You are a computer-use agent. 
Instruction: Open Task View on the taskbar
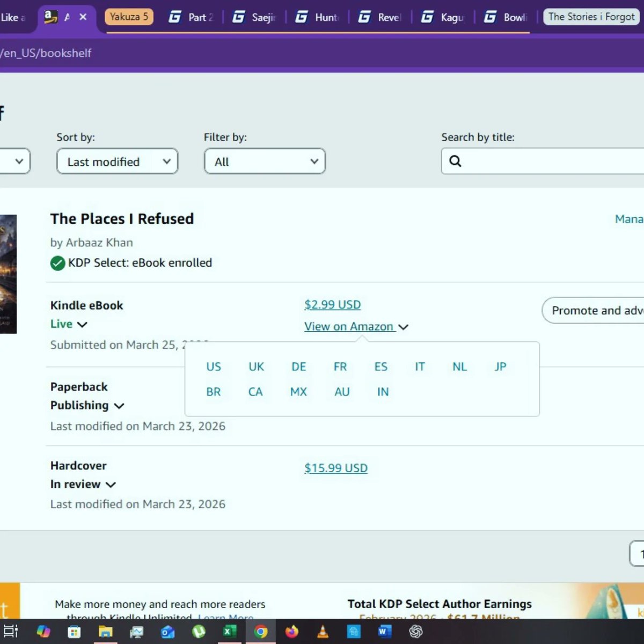pos(11,631)
